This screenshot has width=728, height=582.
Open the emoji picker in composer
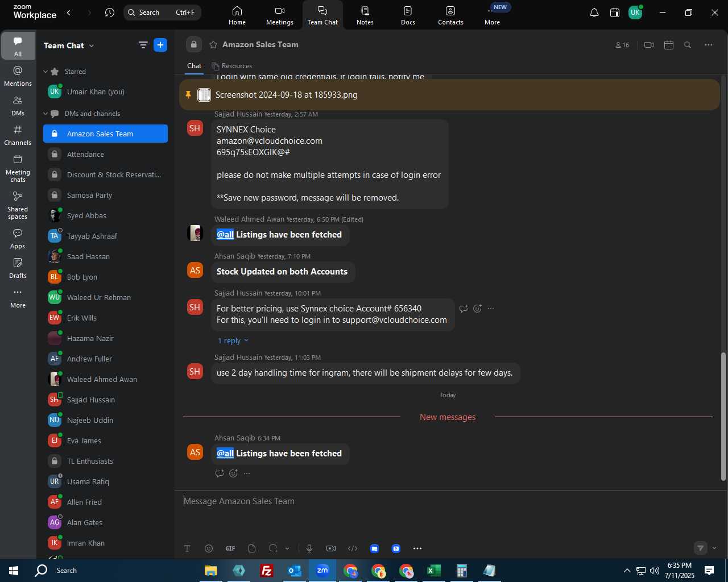(209, 548)
